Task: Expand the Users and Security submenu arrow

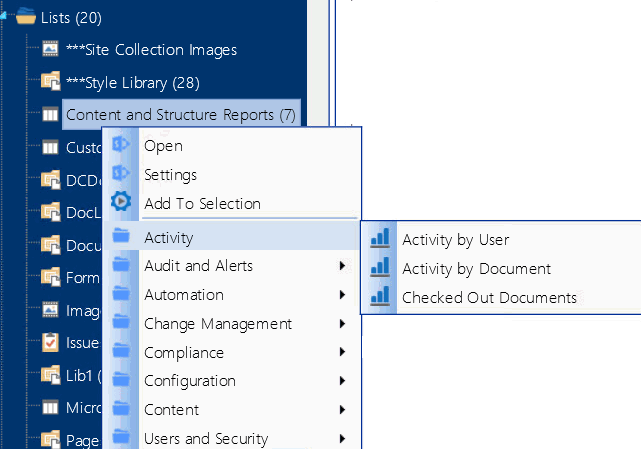Action: point(343,438)
